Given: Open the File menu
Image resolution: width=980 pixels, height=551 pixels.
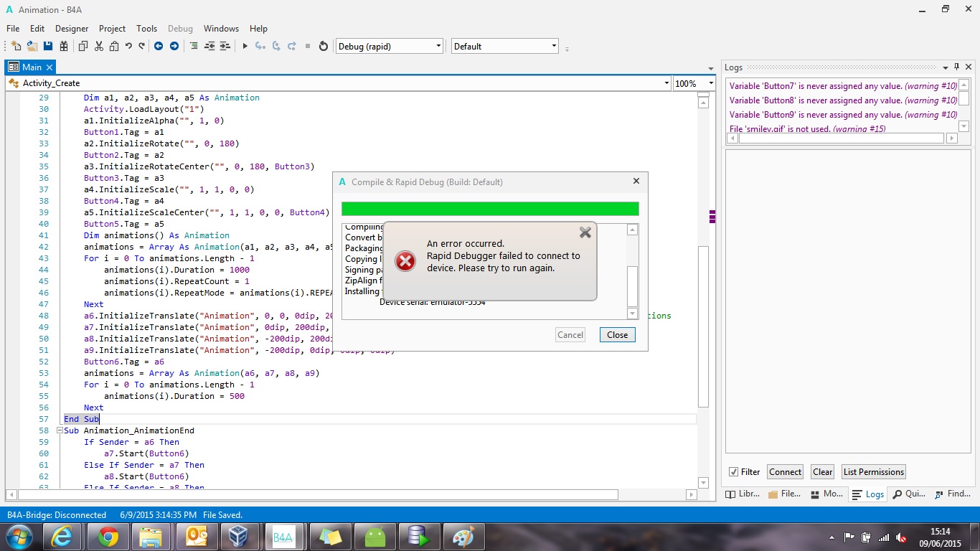Looking at the screenshot, I should pyautogui.click(x=13, y=29).
